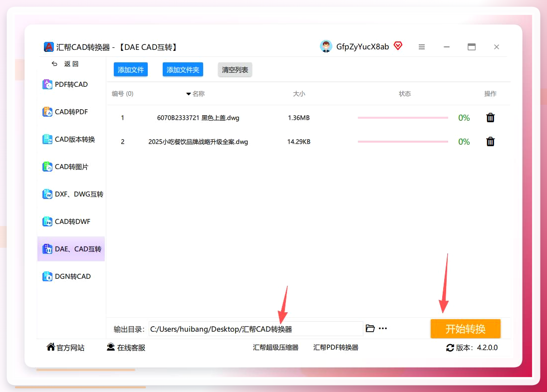The image size is (547, 392).
Task: Open the output folder browse icon
Action: (x=370, y=328)
